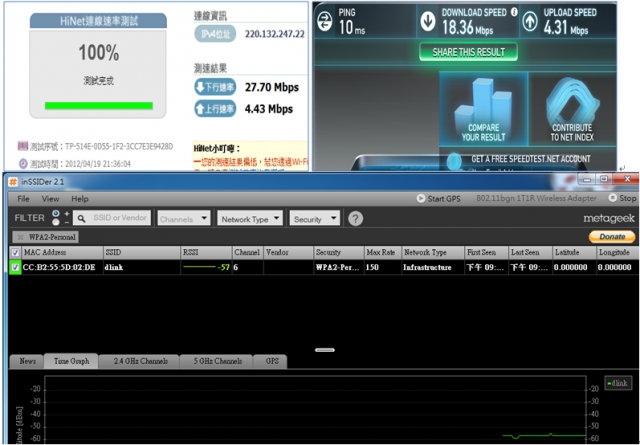
Task: Click the SSID or Vendor search field
Action: tap(112, 218)
